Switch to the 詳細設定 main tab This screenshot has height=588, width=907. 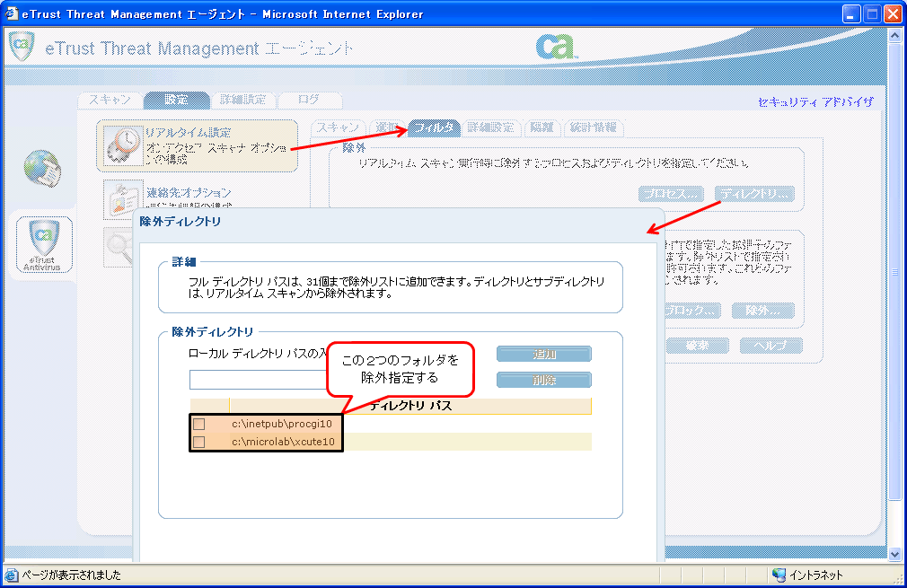pyautogui.click(x=243, y=100)
